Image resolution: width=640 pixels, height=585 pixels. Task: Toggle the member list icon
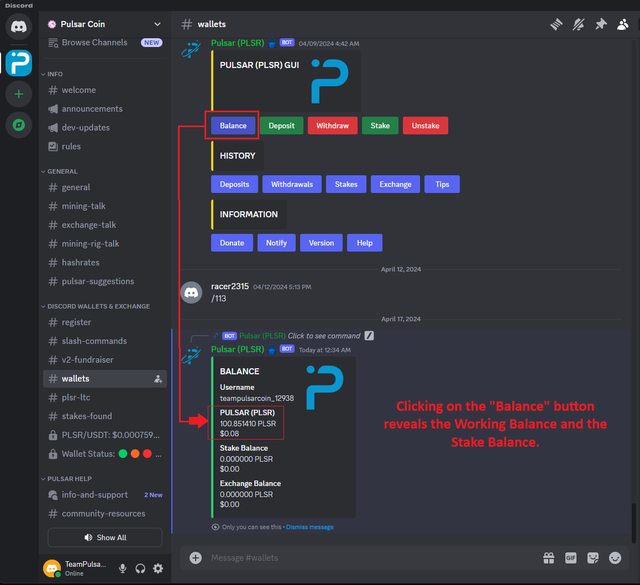point(622,24)
